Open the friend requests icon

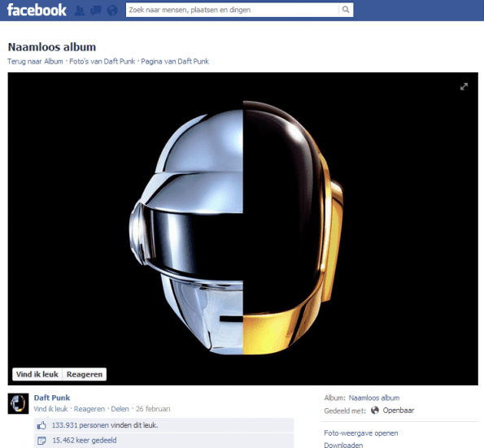click(80, 11)
